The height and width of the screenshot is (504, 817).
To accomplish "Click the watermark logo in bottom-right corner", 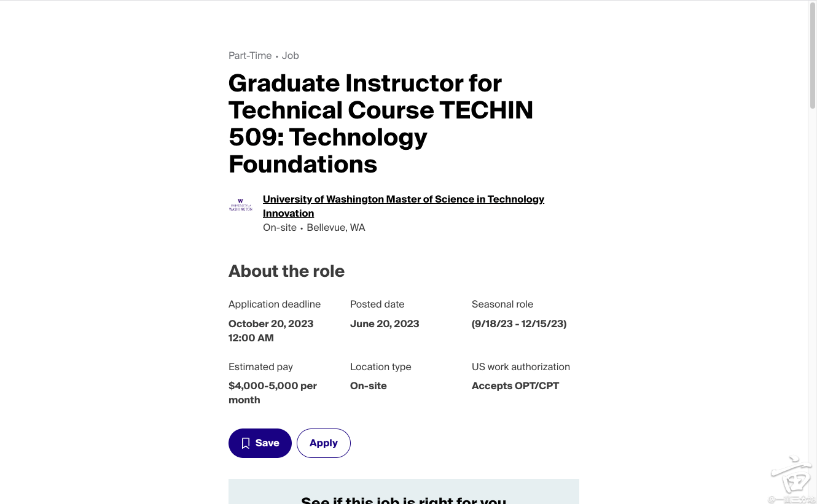I will [x=792, y=478].
